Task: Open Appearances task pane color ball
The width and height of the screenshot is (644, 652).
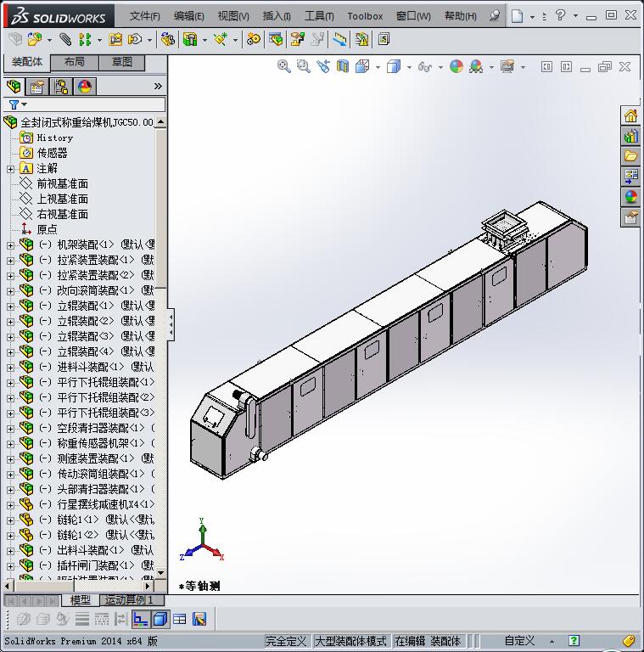Action: [630, 197]
